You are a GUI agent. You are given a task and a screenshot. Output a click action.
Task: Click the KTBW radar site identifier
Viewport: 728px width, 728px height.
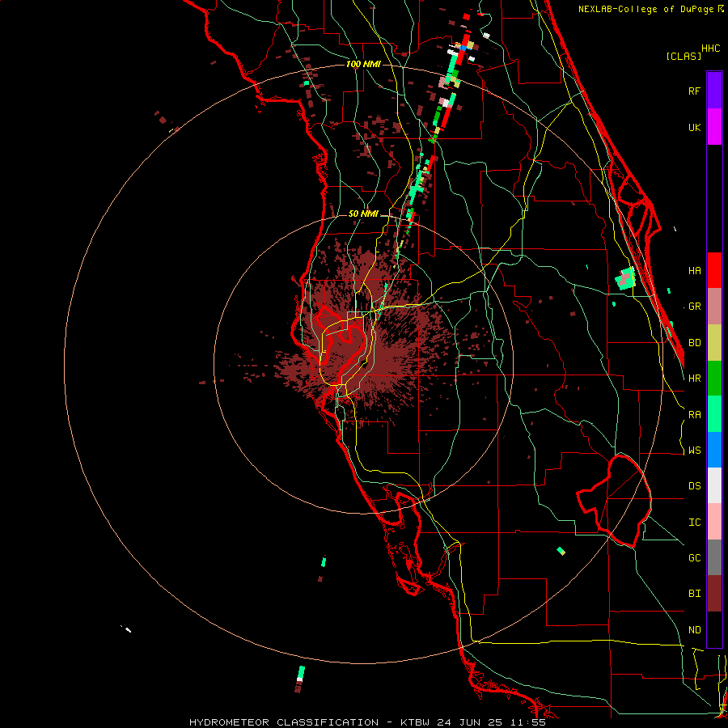coord(413,722)
